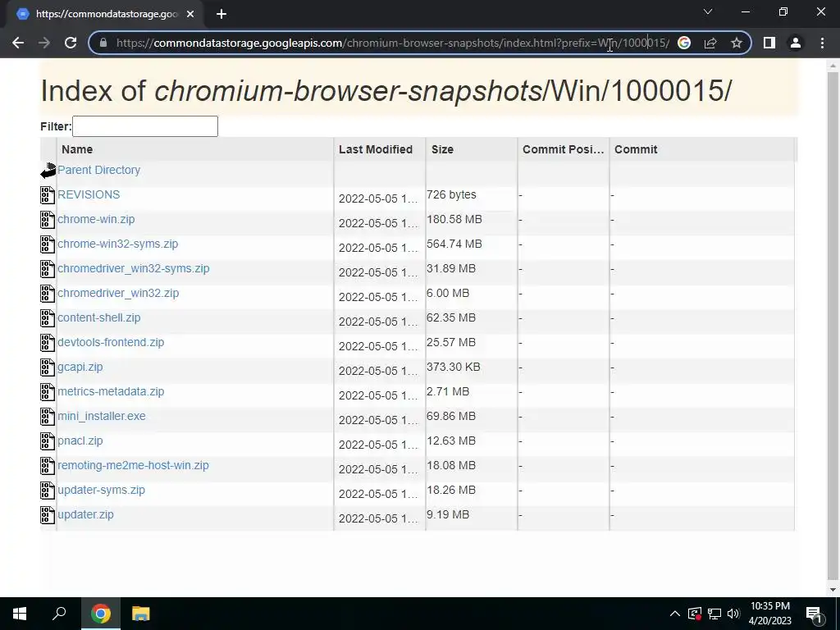This screenshot has width=840, height=630.
Task: Click the file icon beside chrome-win32-syms.zip
Action: (47, 244)
